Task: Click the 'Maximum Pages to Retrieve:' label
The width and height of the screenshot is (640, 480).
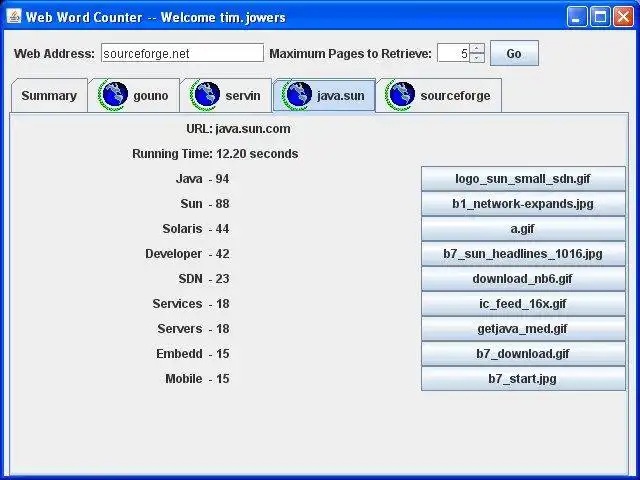Action: point(351,54)
